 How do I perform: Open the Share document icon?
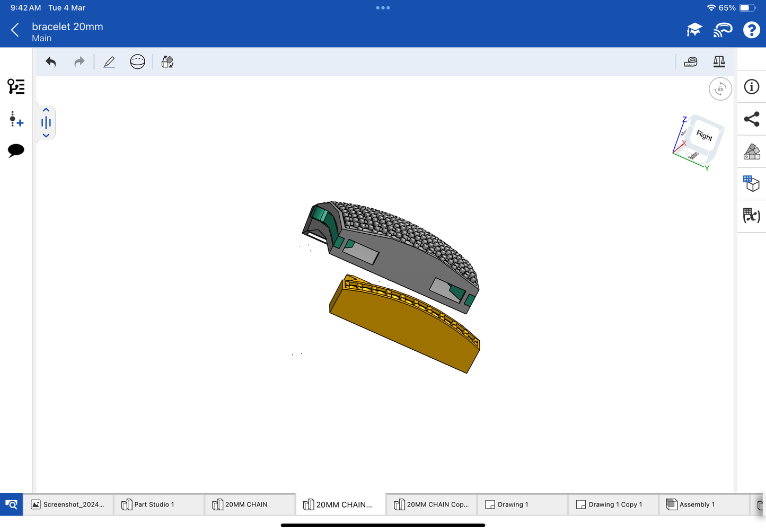coord(752,119)
